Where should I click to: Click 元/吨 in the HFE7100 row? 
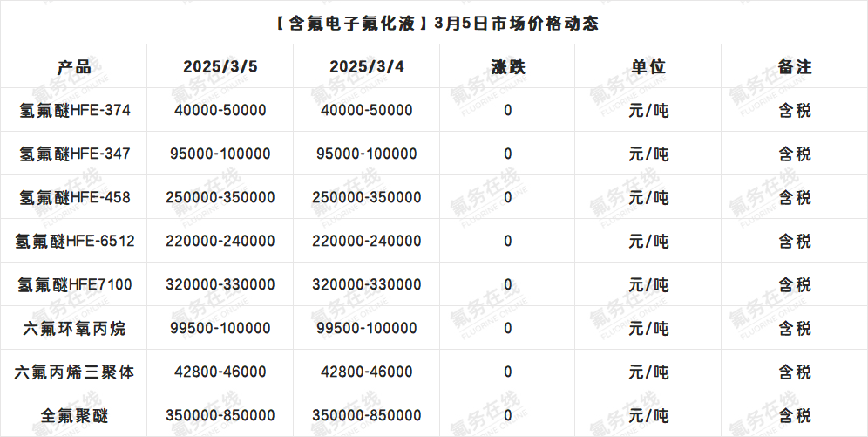648,284
